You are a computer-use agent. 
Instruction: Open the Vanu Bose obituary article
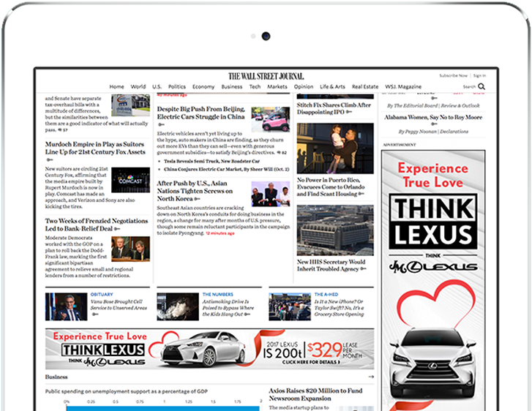tap(119, 305)
